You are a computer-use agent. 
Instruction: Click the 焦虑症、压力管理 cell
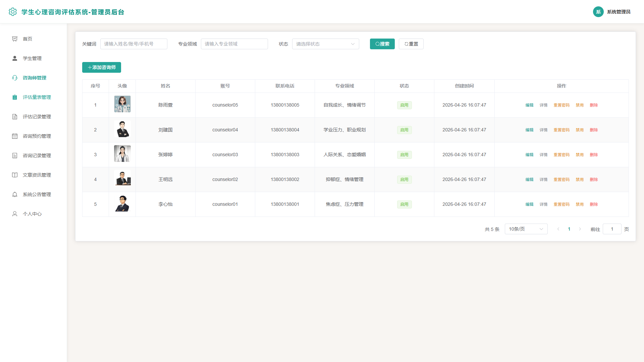coord(344,204)
